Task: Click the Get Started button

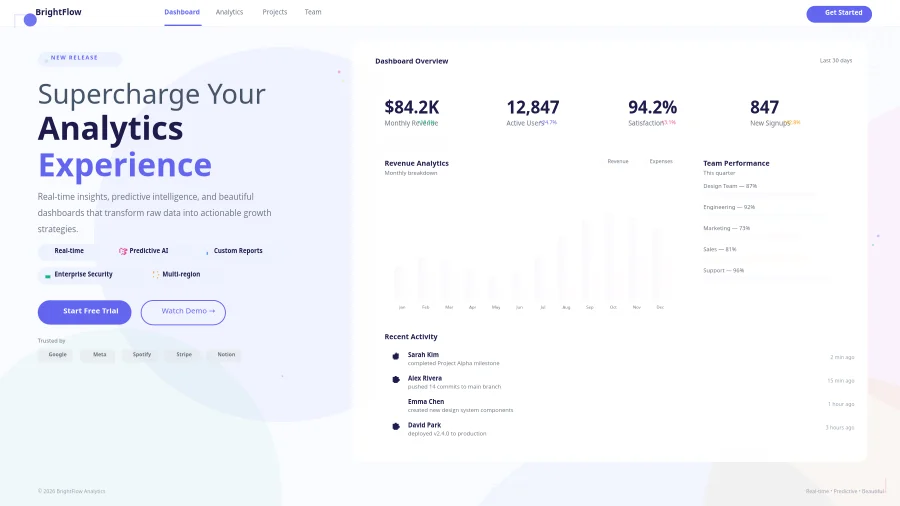Action: [839, 13]
